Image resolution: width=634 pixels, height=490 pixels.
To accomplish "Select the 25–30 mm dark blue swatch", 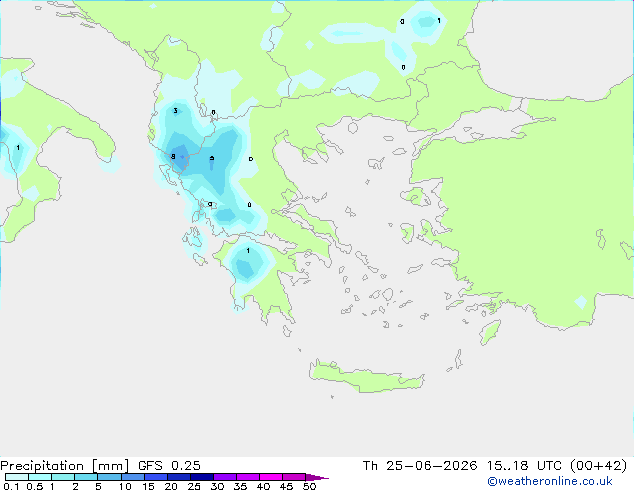I will 201,477.
